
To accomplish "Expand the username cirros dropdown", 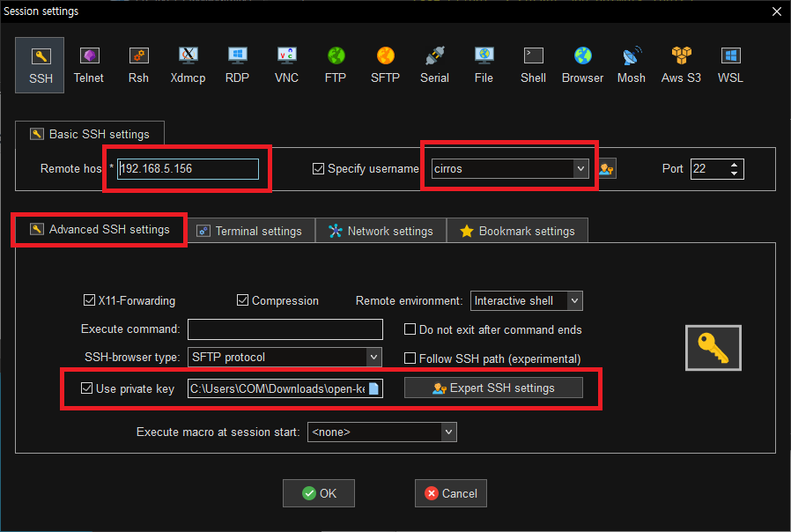I will tap(580, 169).
